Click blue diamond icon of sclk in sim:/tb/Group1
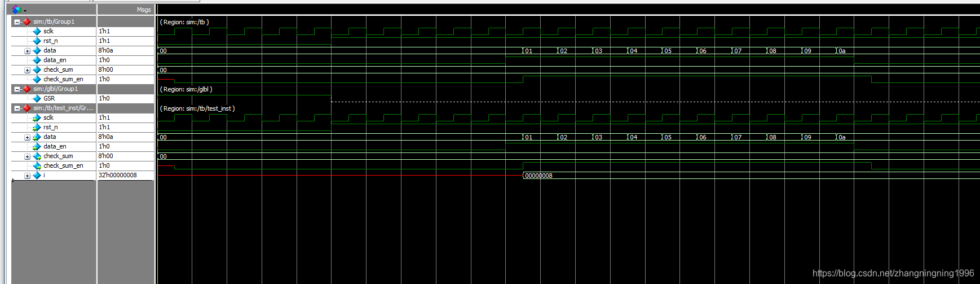Screen dimensions: 980x284 pyautogui.click(x=37, y=32)
